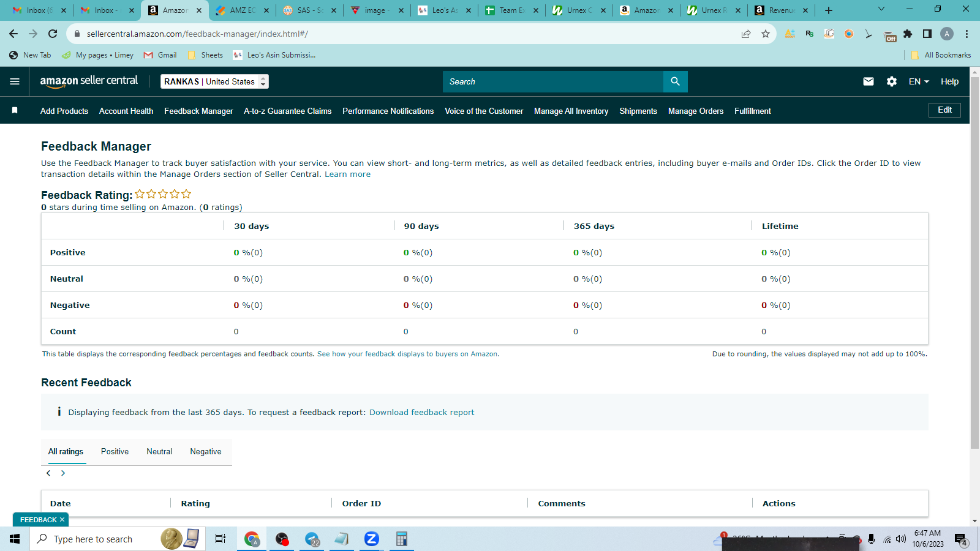980x551 pixels.
Task: Click the browser address bar URL
Action: [197, 34]
